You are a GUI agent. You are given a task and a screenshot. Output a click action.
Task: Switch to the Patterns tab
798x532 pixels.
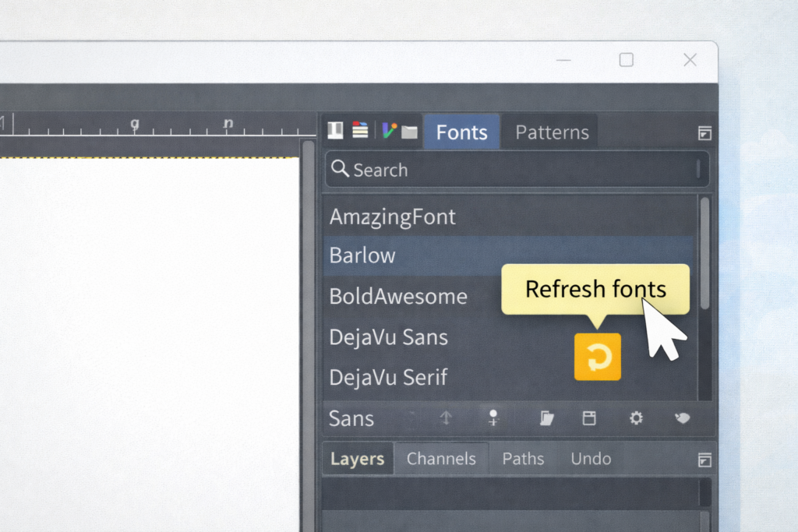coord(550,132)
